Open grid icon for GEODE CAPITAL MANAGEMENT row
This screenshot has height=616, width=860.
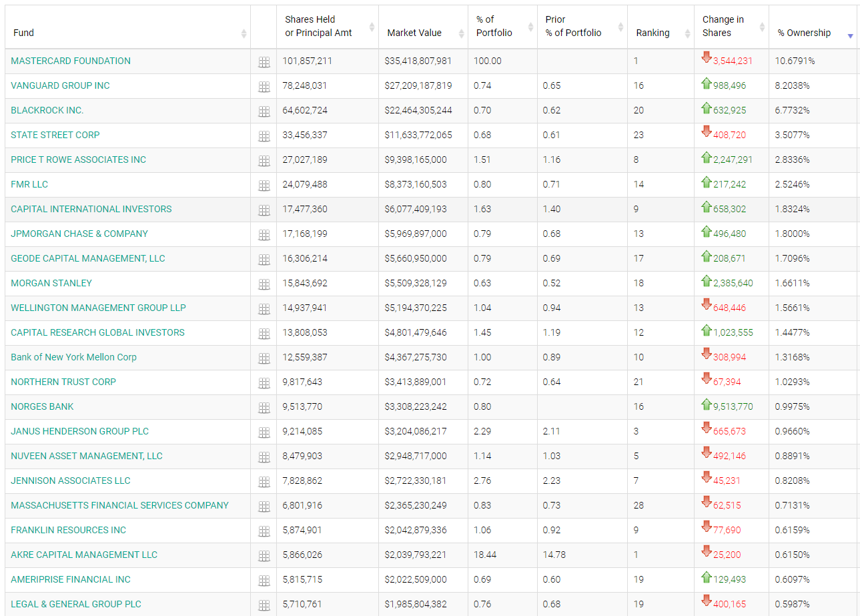pyautogui.click(x=264, y=260)
